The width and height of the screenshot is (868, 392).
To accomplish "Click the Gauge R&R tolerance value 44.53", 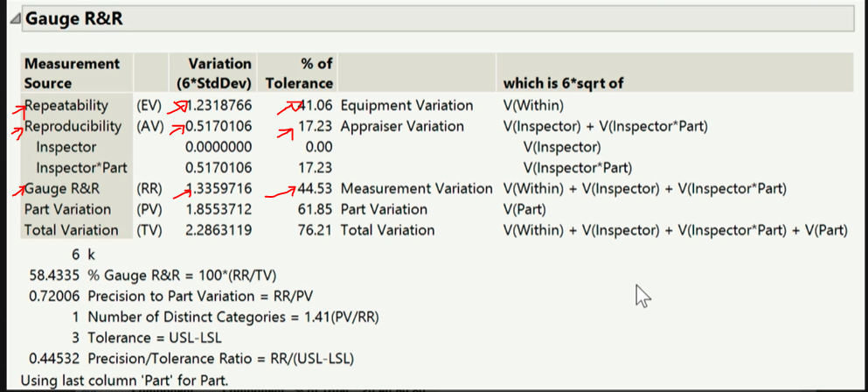I will click(315, 189).
